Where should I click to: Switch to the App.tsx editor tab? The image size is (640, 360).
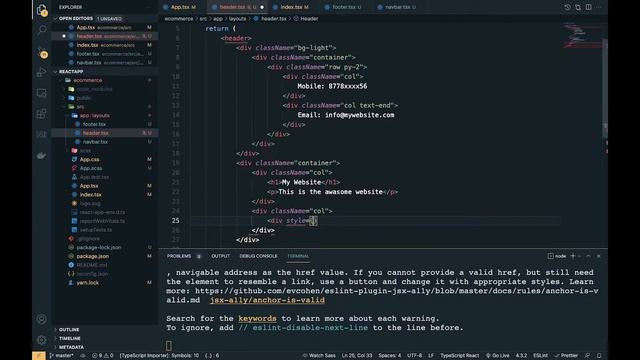point(182,7)
